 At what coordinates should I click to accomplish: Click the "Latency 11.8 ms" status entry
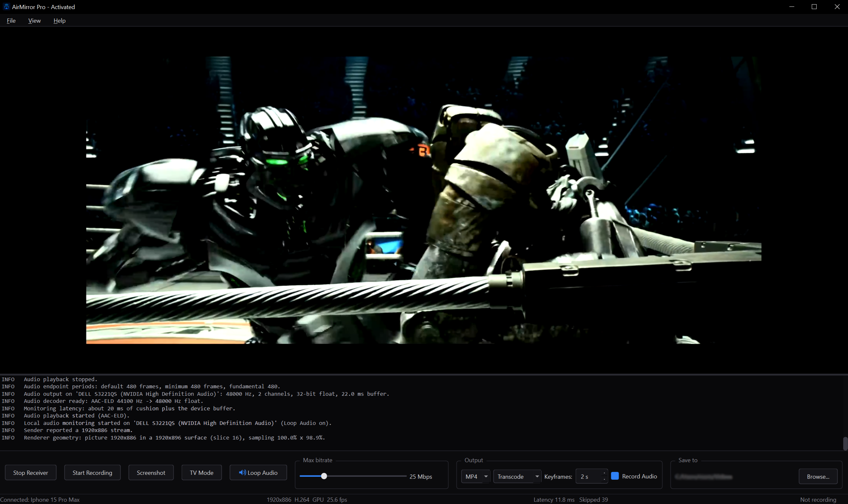tap(554, 499)
